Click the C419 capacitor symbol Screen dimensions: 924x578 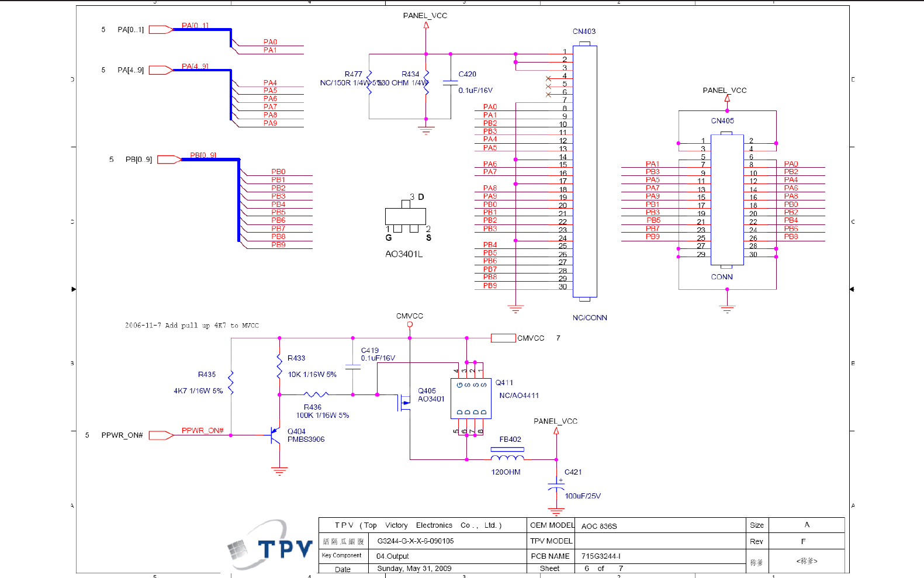pos(353,367)
